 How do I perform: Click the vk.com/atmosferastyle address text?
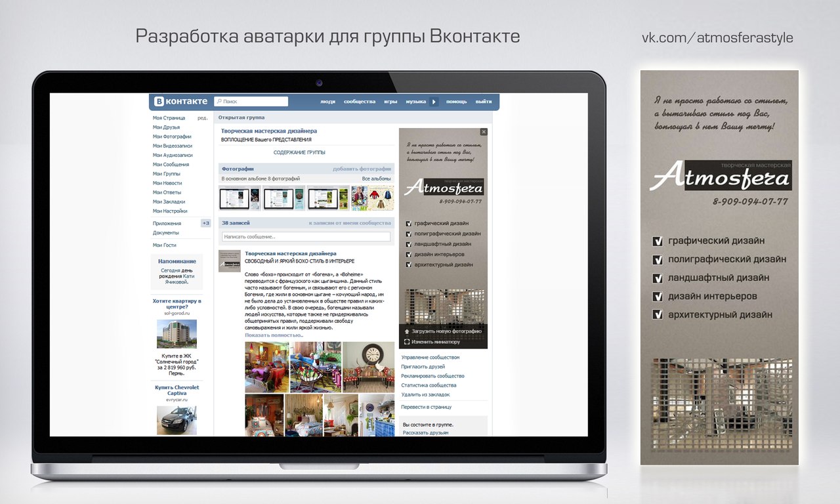[717, 37]
